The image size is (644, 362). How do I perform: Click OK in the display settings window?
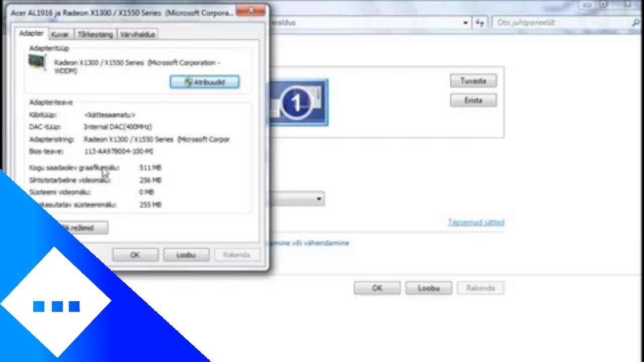pos(377,288)
